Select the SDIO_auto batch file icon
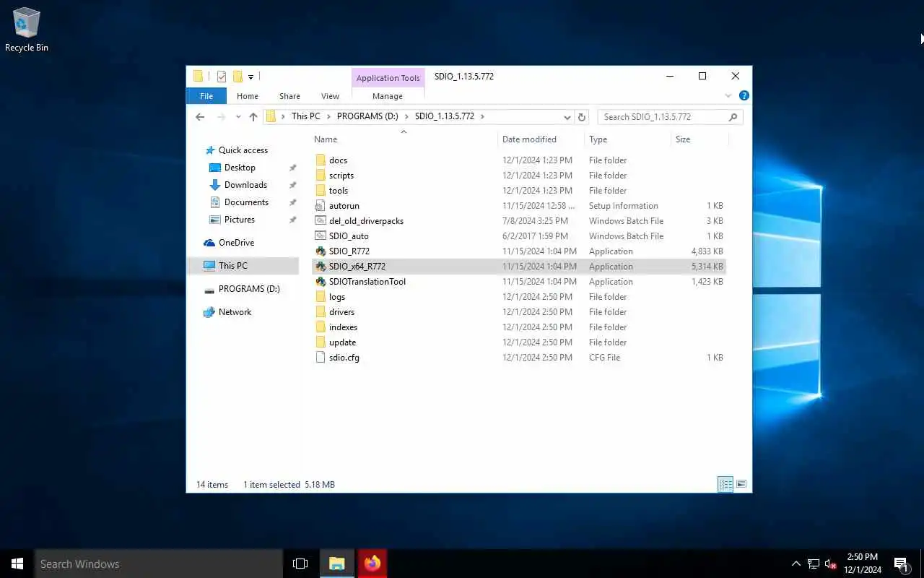Screen dimensions: 924x578 click(321, 236)
